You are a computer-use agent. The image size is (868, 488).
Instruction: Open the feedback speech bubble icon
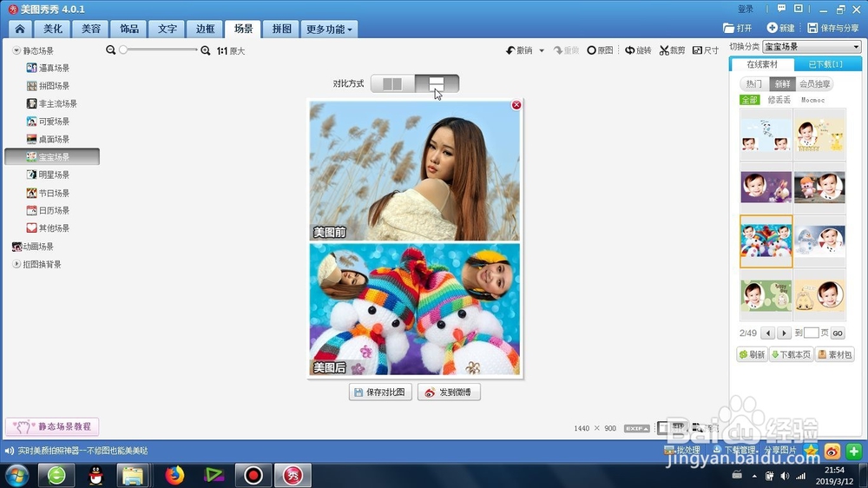tap(781, 9)
